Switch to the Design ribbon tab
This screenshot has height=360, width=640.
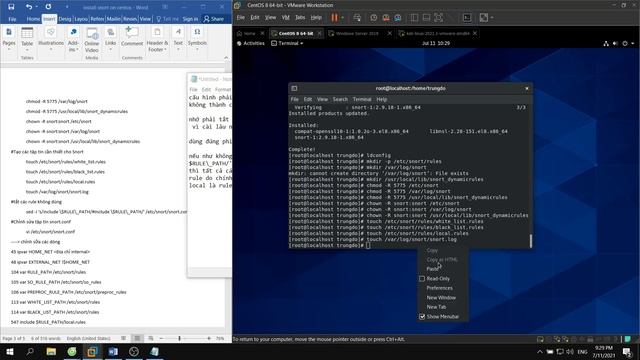pos(65,19)
